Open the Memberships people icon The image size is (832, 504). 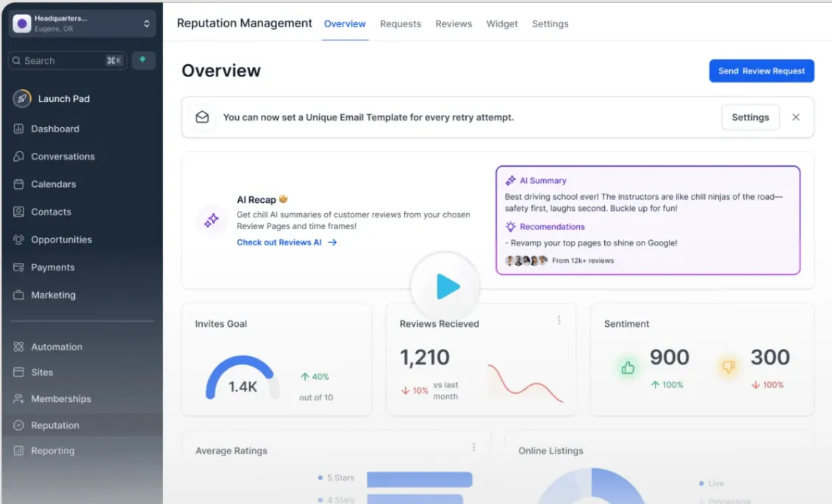18,398
